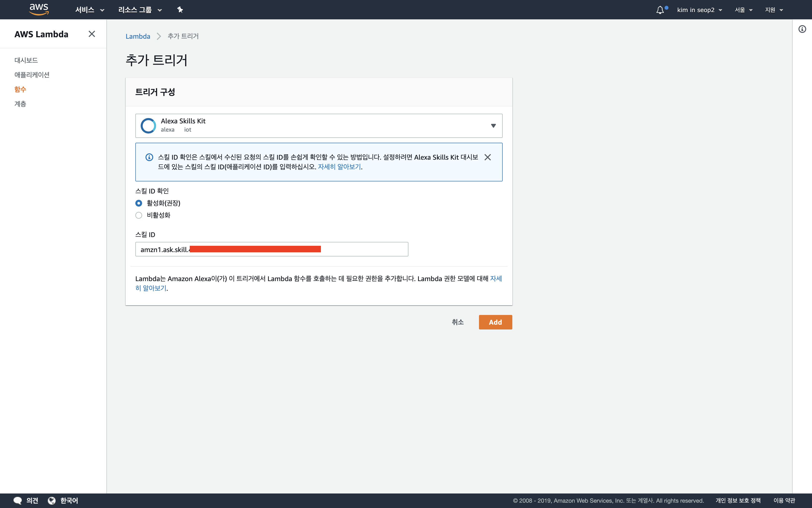Click the info icon in the alert box
Image resolution: width=812 pixels, height=508 pixels.
click(149, 157)
